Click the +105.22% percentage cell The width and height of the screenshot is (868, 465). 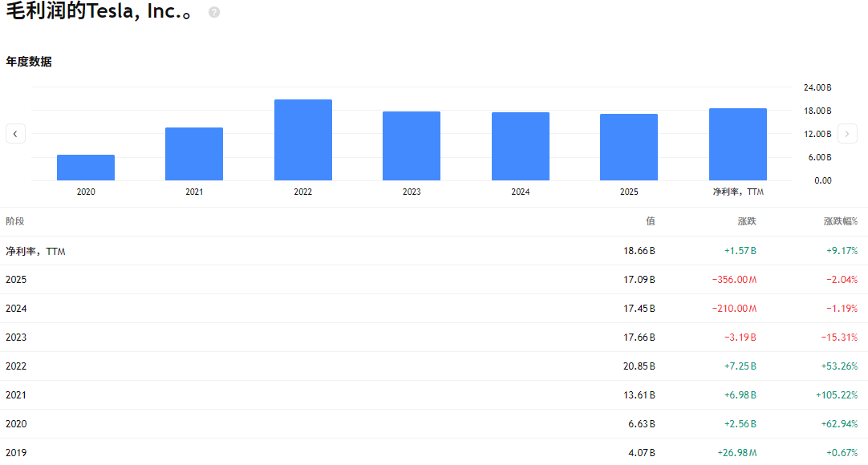[837, 394]
